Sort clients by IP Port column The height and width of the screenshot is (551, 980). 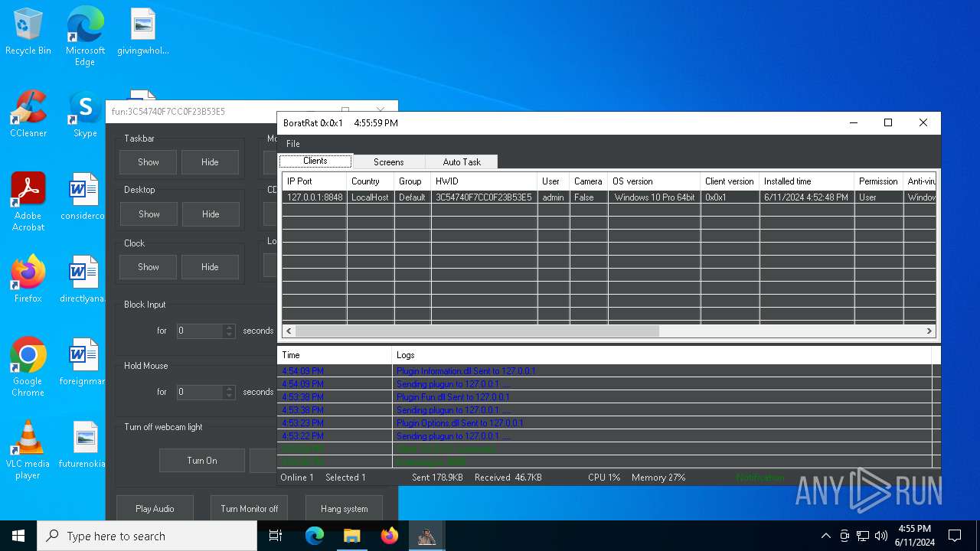(x=315, y=181)
